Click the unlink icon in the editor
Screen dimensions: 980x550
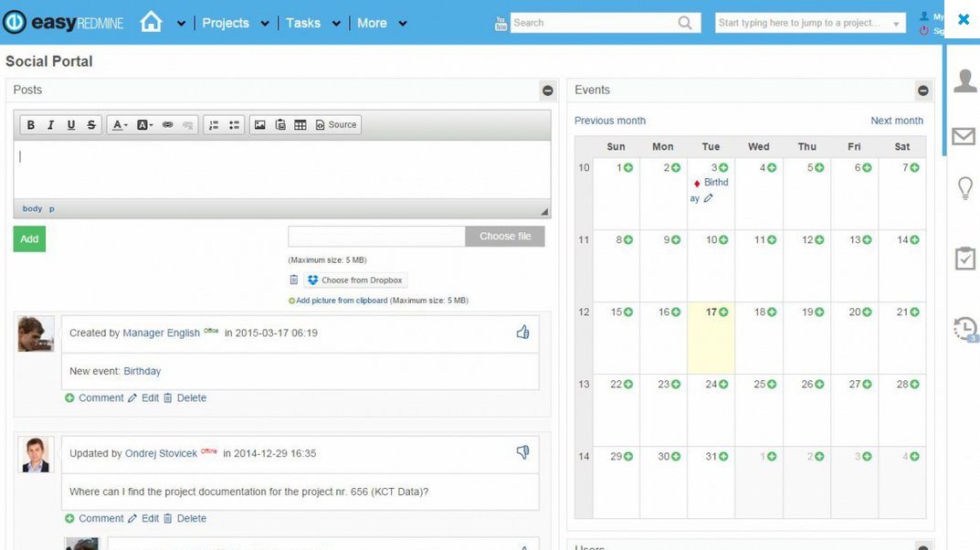(187, 125)
